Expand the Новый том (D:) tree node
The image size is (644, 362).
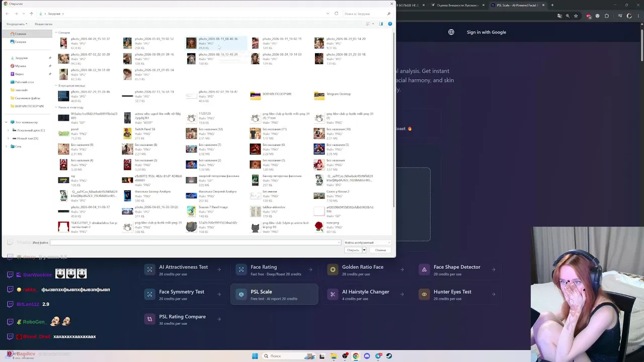point(9,138)
